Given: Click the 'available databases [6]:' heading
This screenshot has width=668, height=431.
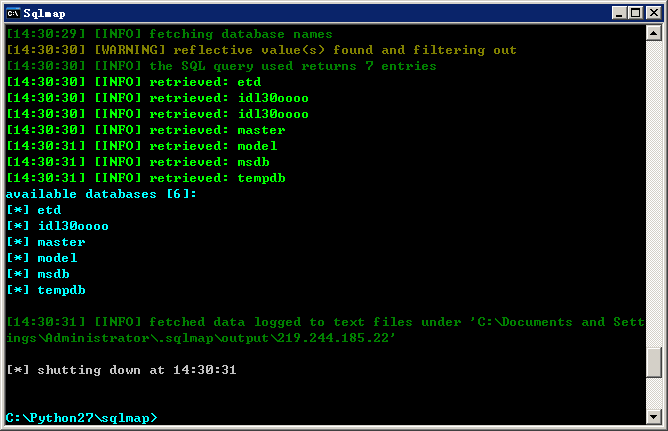Looking at the screenshot, I should 101,194.
